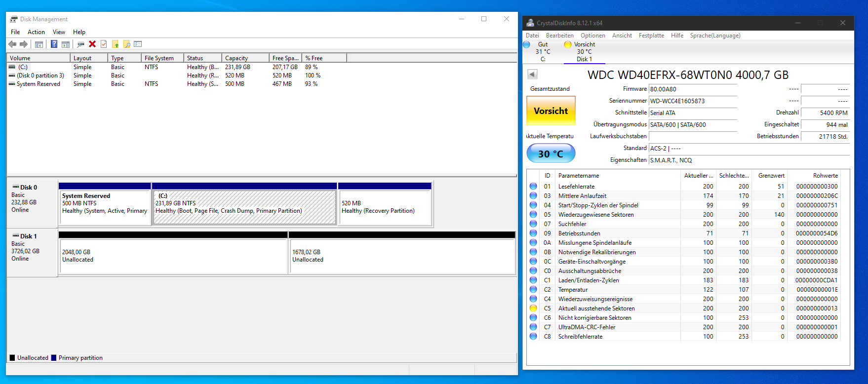Open the Help menu in Disk Management

tap(79, 32)
